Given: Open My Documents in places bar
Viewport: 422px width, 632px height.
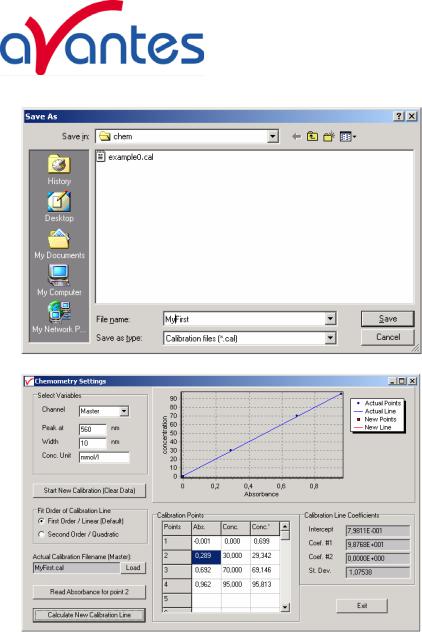Looking at the screenshot, I should point(59,244).
